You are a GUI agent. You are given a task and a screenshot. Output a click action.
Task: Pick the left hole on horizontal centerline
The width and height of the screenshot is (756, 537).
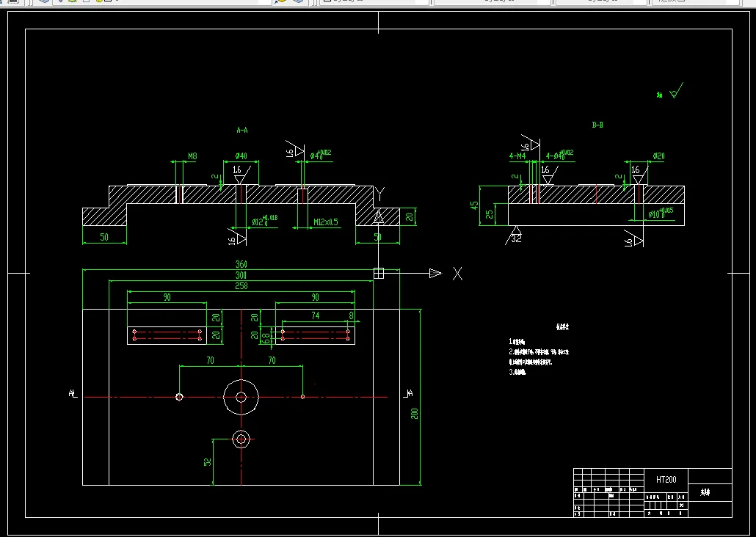179,397
